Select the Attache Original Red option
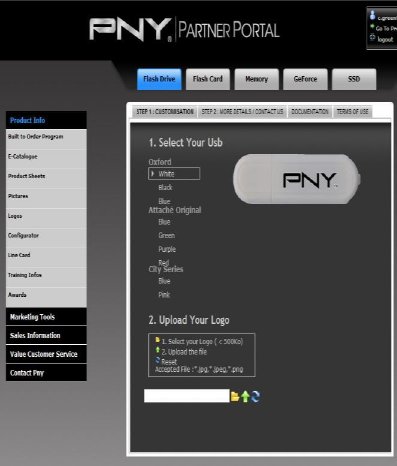 point(164,263)
